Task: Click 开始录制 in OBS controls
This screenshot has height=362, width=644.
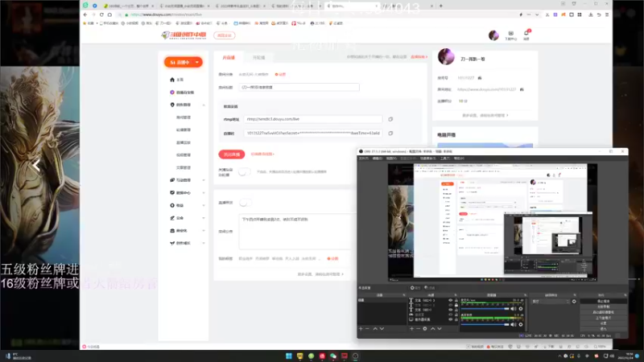Action: [x=603, y=306]
